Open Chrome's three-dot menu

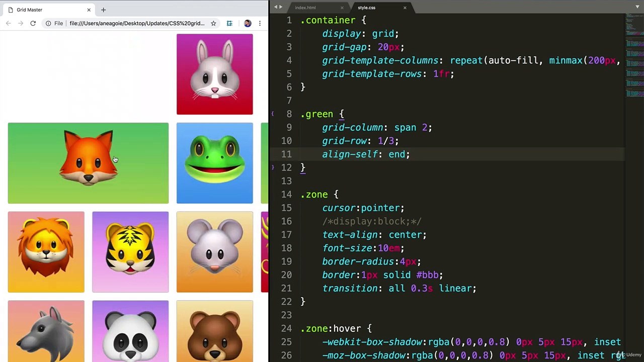tap(260, 23)
